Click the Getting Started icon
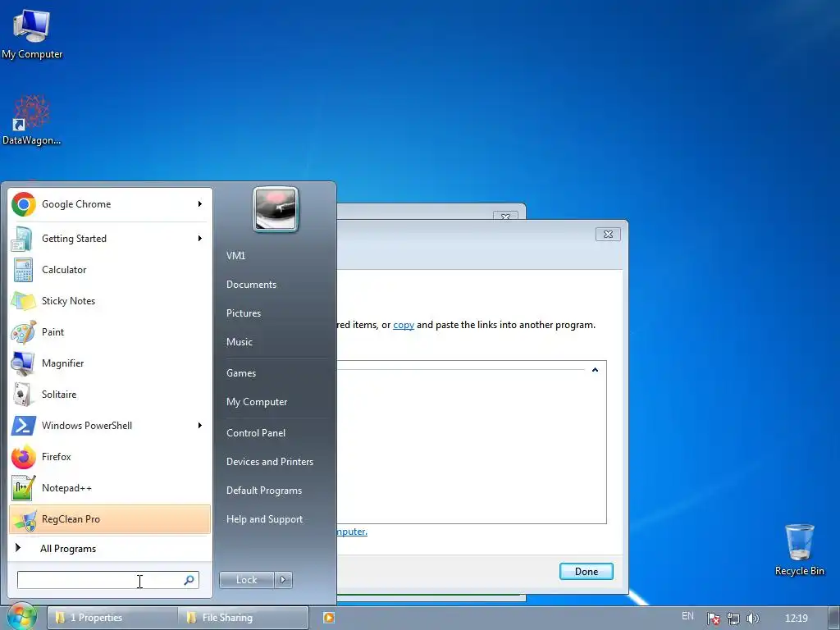The height and width of the screenshot is (630, 840). [22, 239]
